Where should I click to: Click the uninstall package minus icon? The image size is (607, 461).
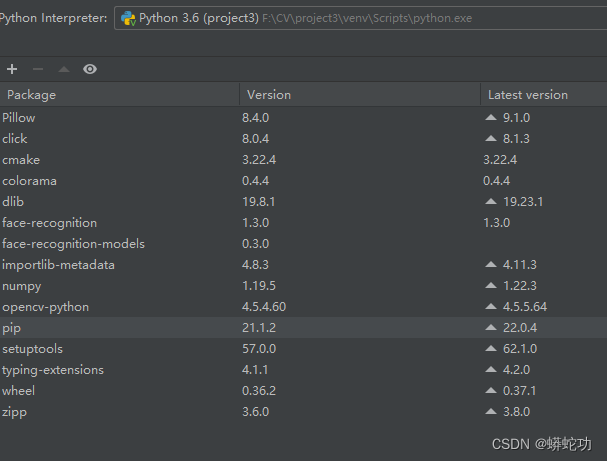(x=38, y=69)
